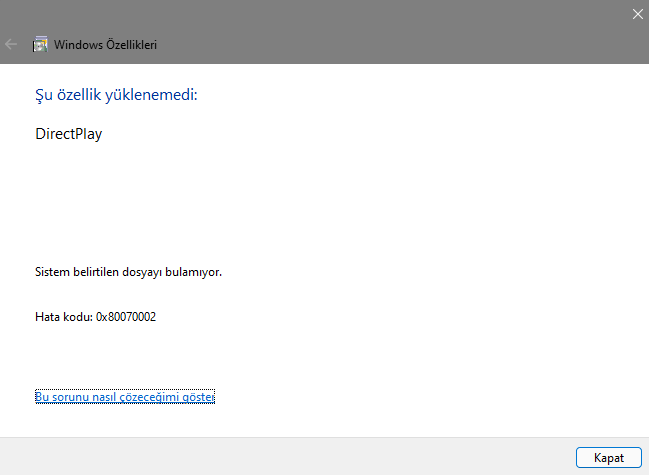Click the 'Hata kodu:' label
Screen dimensions: 649x475
(64, 317)
